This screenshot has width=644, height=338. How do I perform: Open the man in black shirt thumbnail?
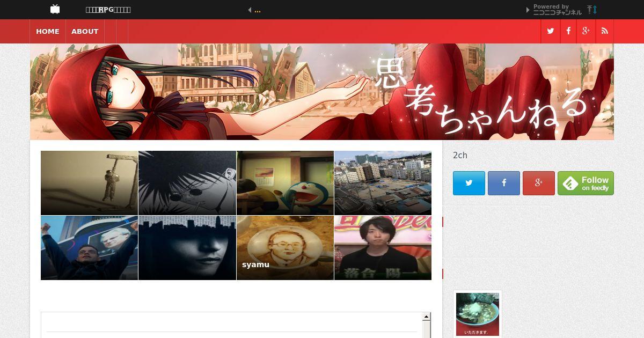(383, 248)
